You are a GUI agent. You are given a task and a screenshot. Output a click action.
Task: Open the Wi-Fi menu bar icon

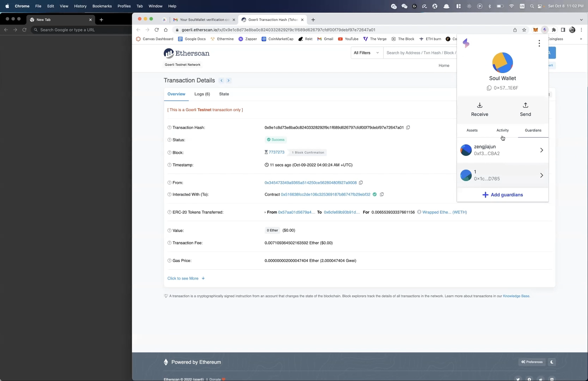pos(511,6)
